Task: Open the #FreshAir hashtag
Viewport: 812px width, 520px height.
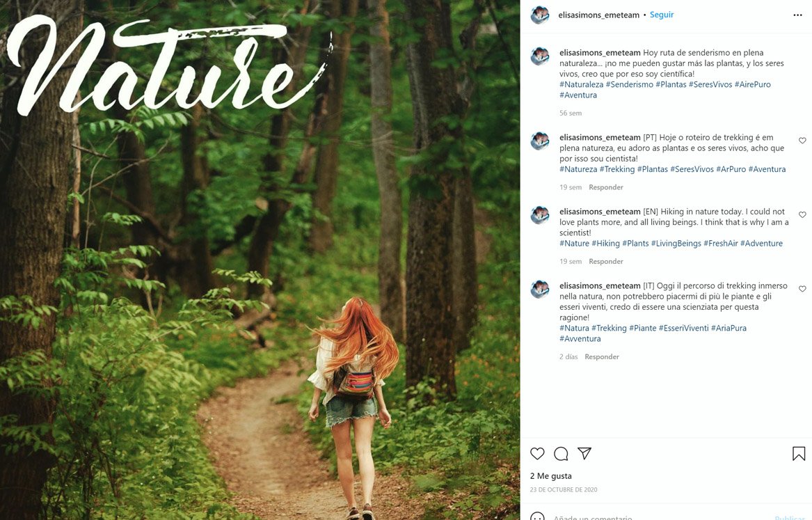Action: click(720, 244)
